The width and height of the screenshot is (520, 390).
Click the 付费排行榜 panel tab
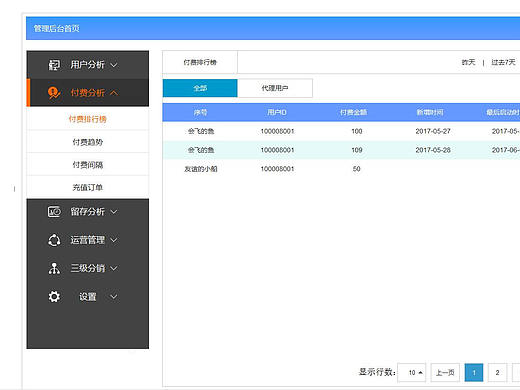(200, 62)
